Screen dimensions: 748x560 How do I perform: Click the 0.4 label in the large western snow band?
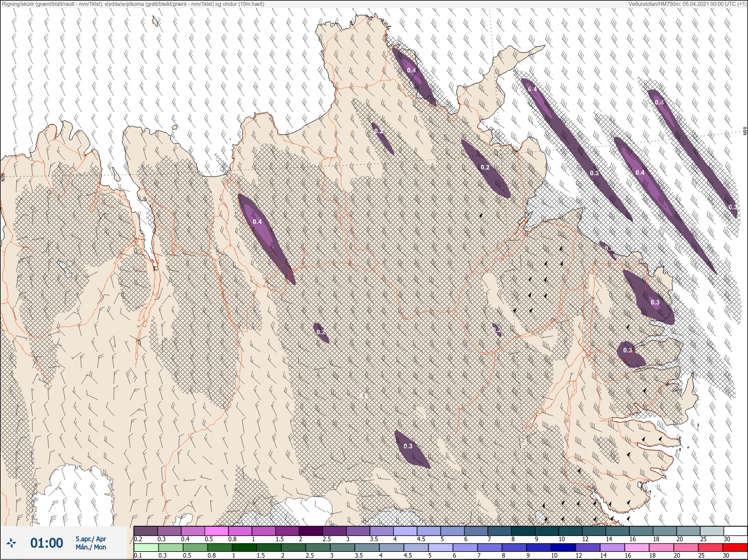click(257, 222)
